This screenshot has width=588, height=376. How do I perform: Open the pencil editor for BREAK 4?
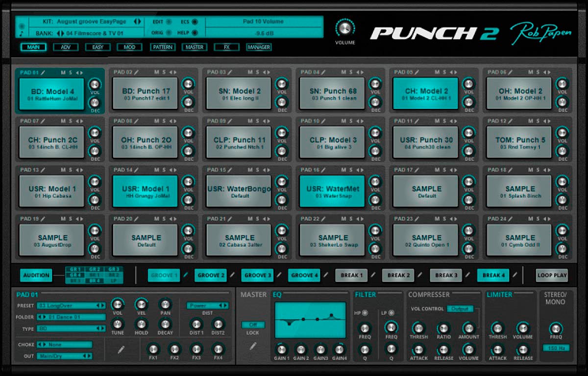point(514,275)
